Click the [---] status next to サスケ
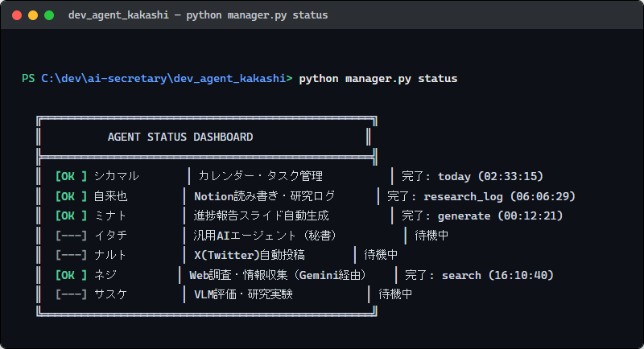This screenshot has height=349, width=644. tap(71, 294)
